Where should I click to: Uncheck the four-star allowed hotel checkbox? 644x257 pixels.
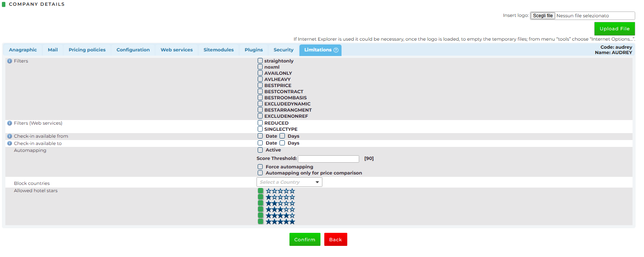(260, 215)
